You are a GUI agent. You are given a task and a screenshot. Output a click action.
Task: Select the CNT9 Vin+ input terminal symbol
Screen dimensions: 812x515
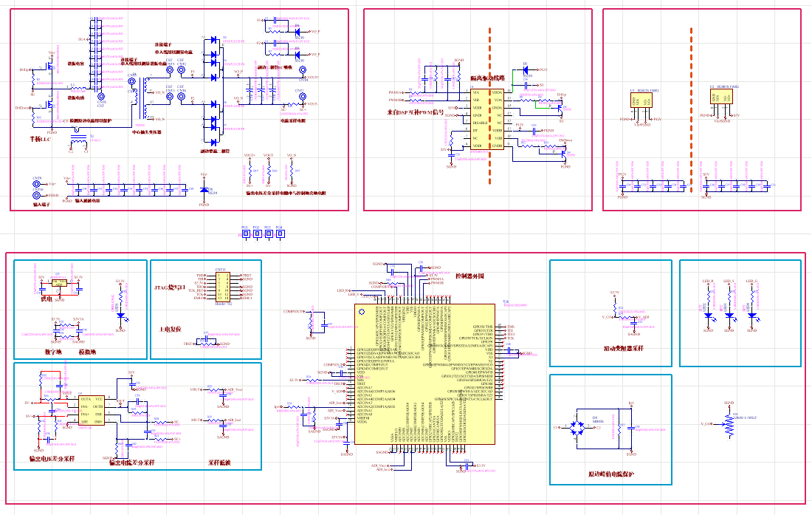[38, 184]
